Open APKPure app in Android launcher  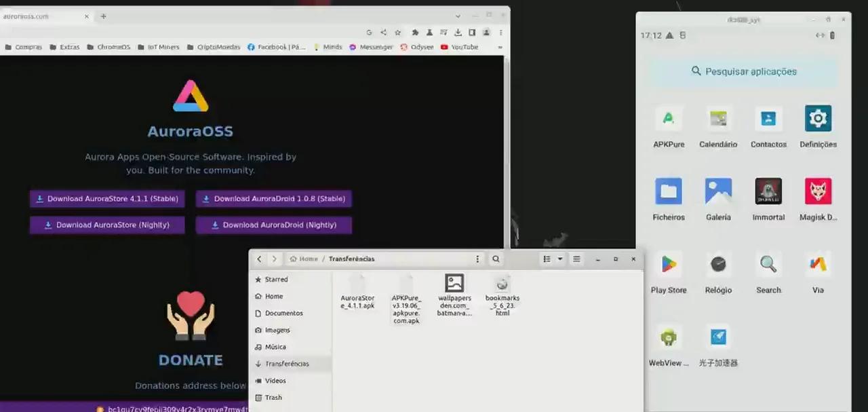coord(669,119)
